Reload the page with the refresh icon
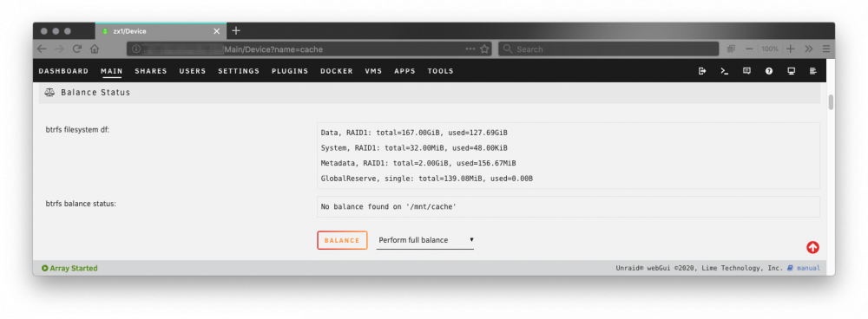The width and height of the screenshot is (868, 319). tap(77, 49)
